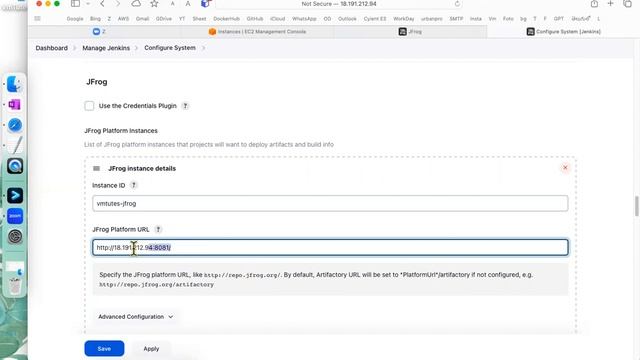Select the Configure System [Jenkins] tab

(x=563, y=31)
